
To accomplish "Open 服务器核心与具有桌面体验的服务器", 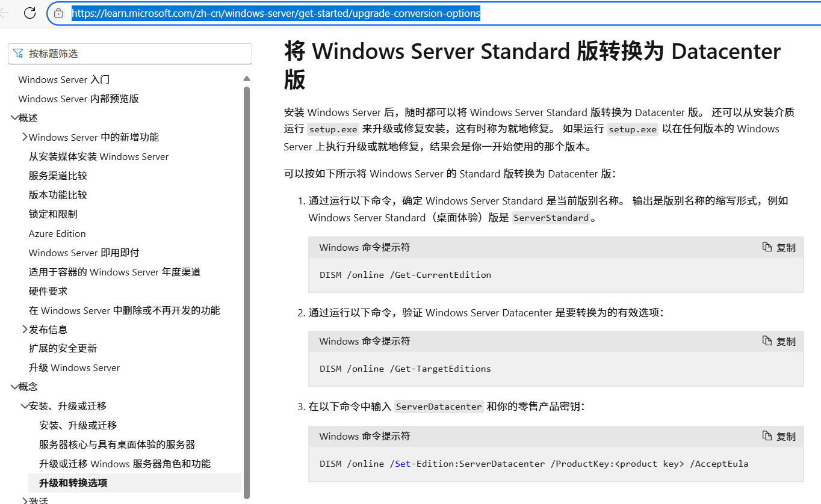I will pyautogui.click(x=117, y=444).
